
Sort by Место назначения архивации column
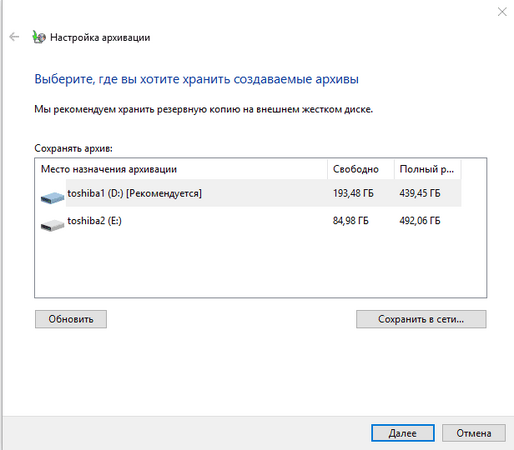[181, 169]
